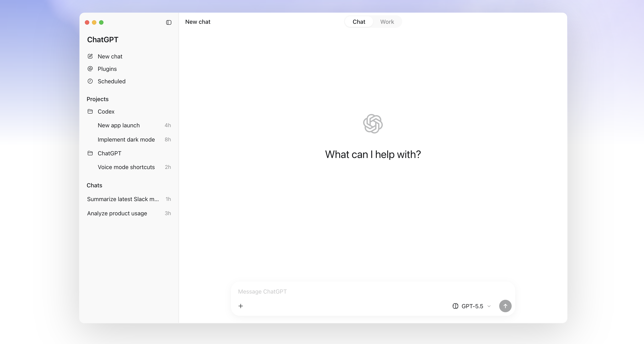Switch to the Chat tab
The height and width of the screenshot is (344, 644).
(x=359, y=22)
